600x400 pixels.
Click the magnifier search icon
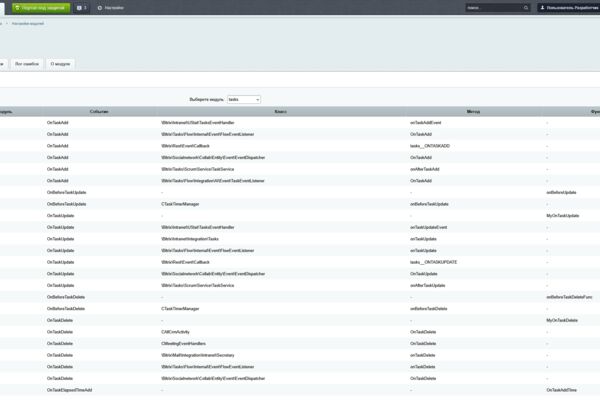click(526, 8)
